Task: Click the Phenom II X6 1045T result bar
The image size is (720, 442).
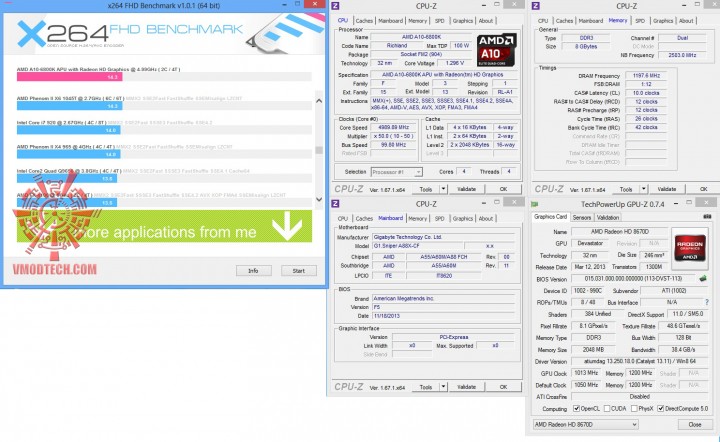Action: coord(69,106)
